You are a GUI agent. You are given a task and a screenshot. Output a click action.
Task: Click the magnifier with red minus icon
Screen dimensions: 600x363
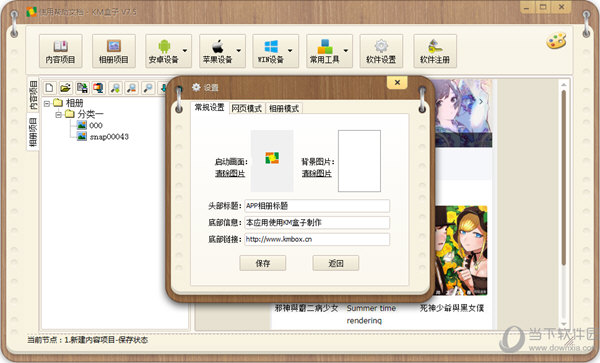tap(131, 88)
